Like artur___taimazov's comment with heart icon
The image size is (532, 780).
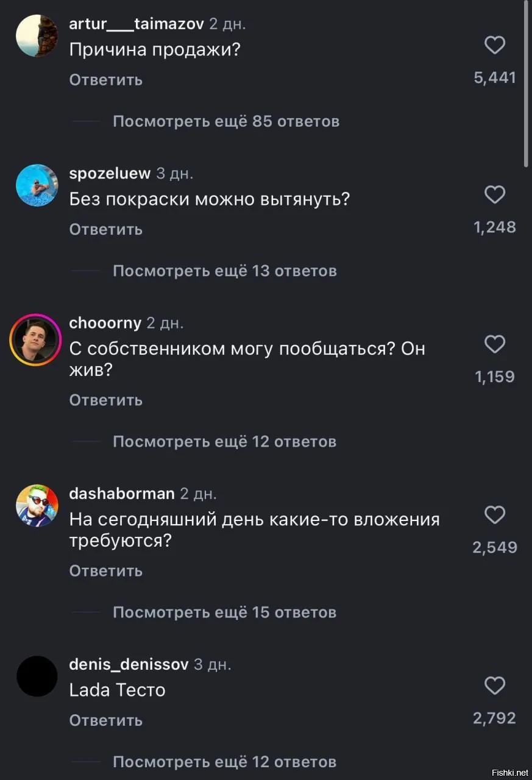(494, 45)
